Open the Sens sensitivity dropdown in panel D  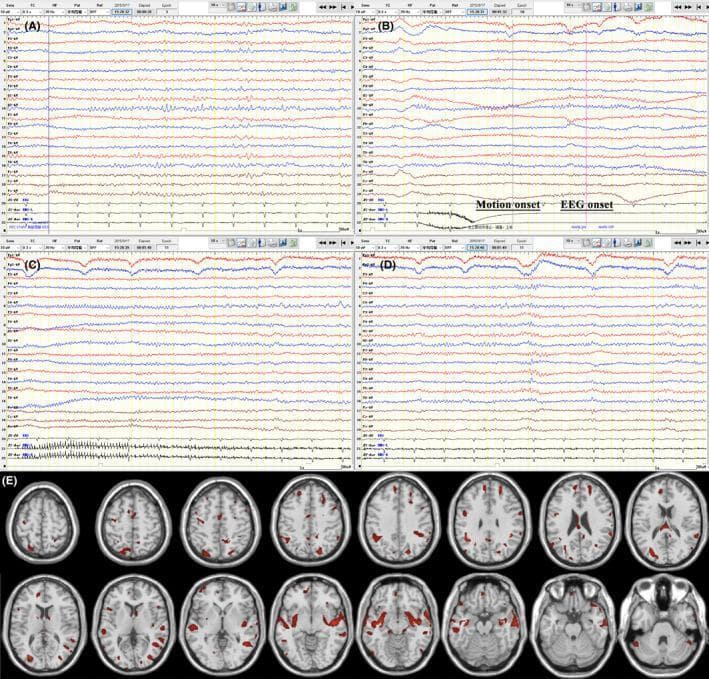click(365, 248)
